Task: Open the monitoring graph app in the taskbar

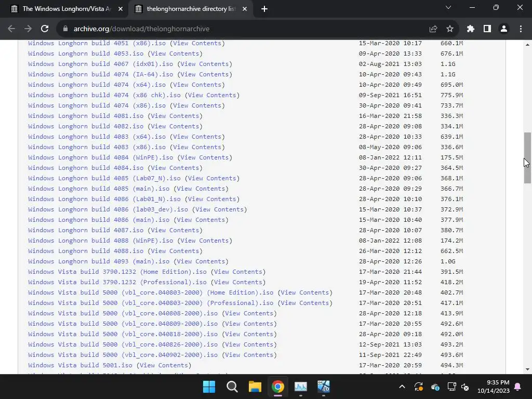Action: 301,387
